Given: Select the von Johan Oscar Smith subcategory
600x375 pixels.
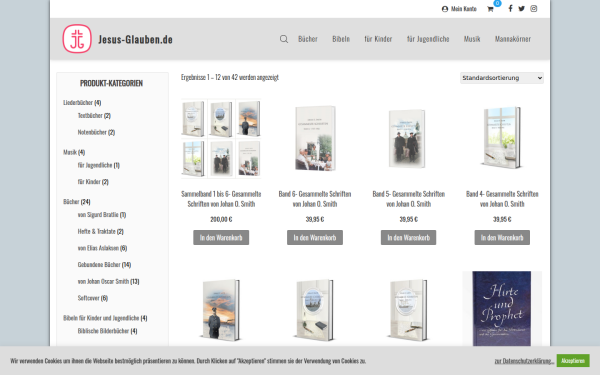Looking at the screenshot, I should pyautogui.click(x=103, y=282).
